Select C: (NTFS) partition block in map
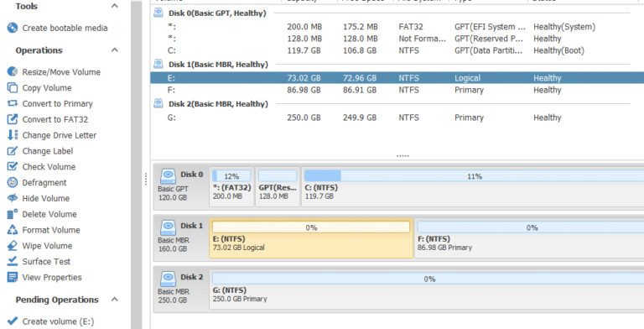 pos(473,186)
